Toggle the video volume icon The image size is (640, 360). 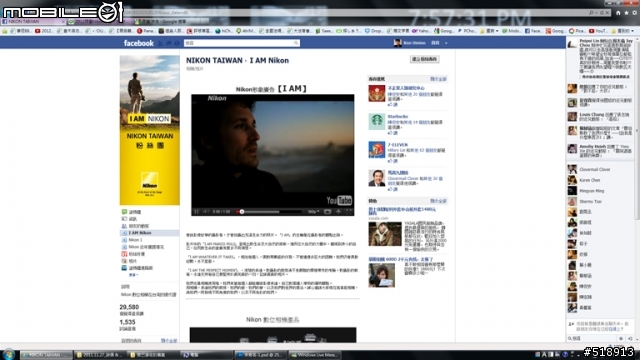(205, 211)
